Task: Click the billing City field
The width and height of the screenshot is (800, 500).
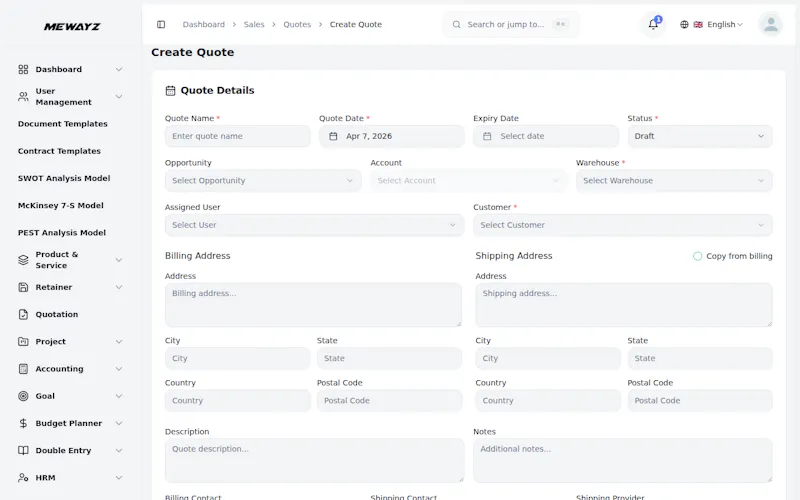Action: pos(237,359)
